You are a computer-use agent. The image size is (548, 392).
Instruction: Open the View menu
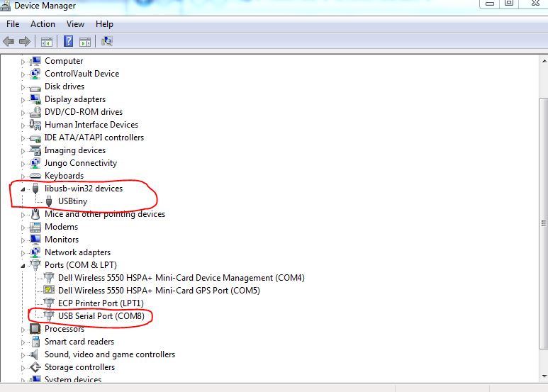75,24
